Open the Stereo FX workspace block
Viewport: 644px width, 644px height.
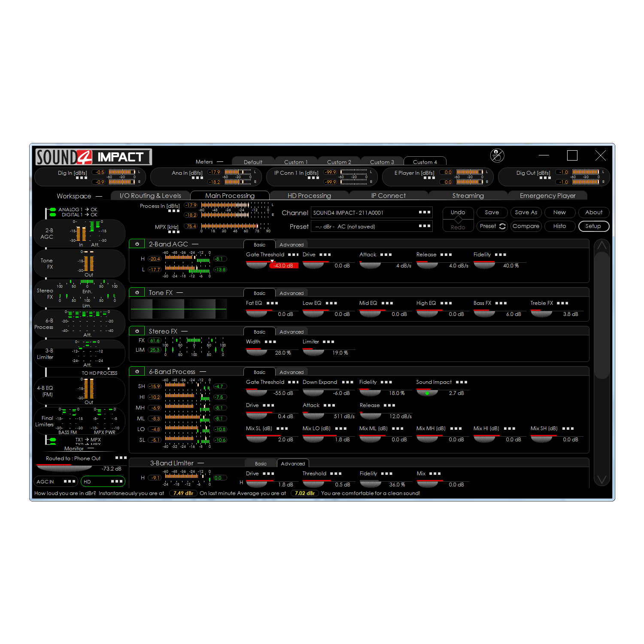(79, 294)
